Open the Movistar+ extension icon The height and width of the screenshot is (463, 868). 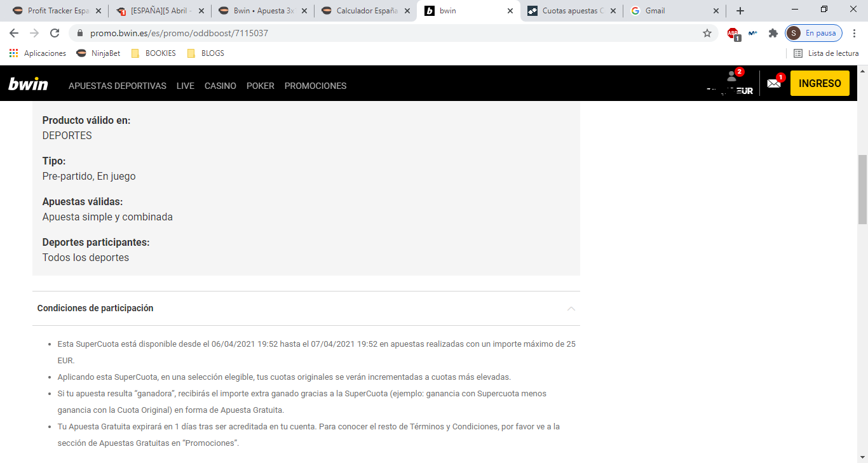coord(753,33)
